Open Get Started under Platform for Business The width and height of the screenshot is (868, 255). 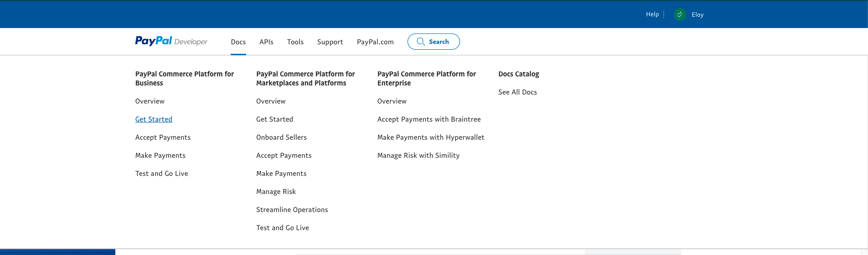point(154,119)
